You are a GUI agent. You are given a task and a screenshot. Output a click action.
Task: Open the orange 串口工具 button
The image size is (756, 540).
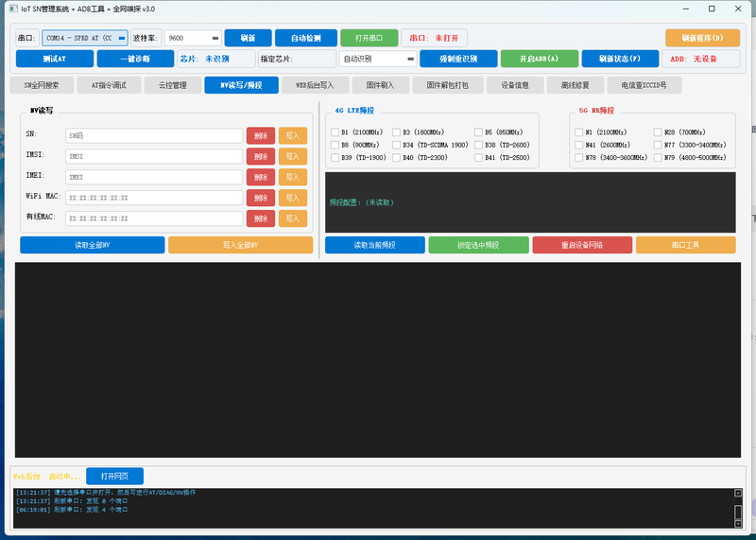pyautogui.click(x=686, y=245)
